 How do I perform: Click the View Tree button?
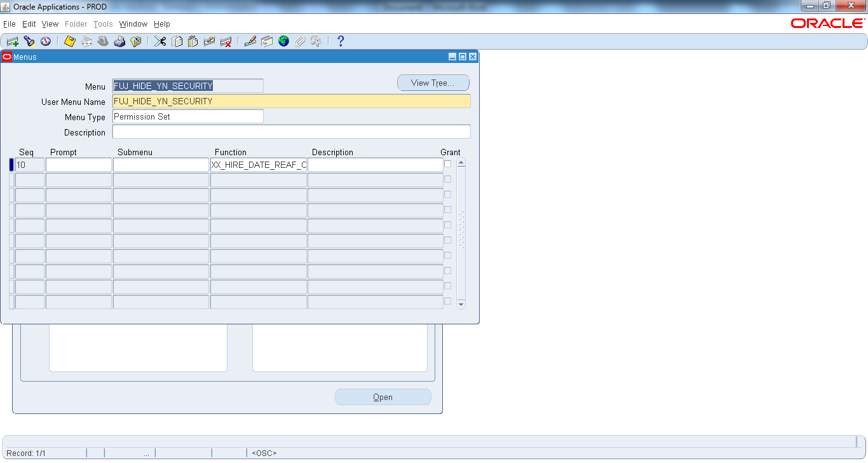pos(433,83)
